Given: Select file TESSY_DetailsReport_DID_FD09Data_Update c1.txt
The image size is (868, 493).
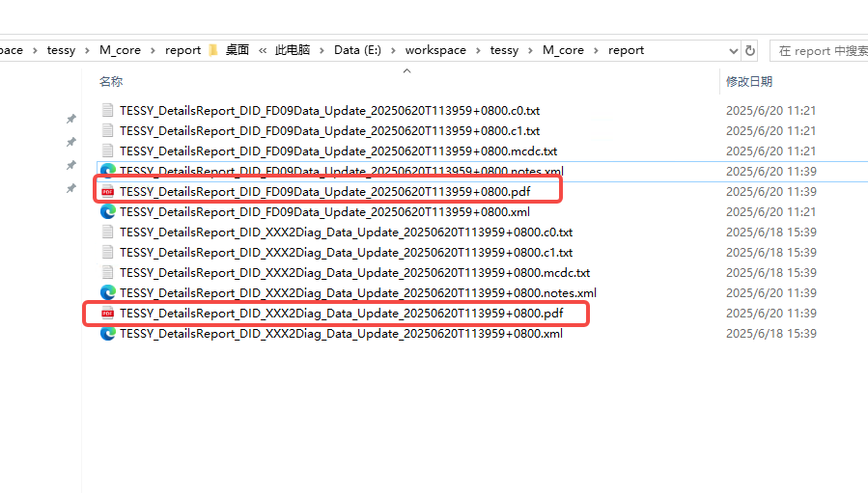Looking at the screenshot, I should 330,130.
